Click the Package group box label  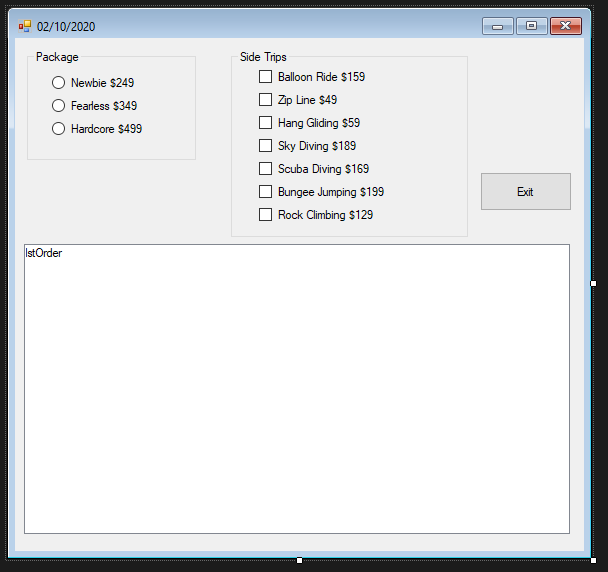57,57
